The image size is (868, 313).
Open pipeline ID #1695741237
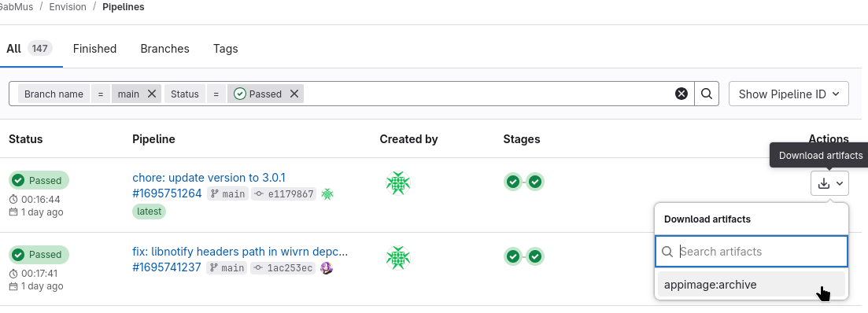tap(167, 267)
